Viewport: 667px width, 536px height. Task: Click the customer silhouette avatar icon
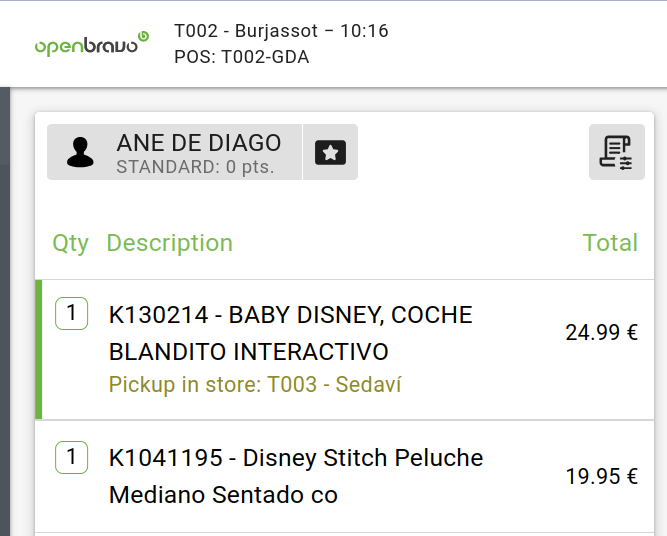point(80,152)
